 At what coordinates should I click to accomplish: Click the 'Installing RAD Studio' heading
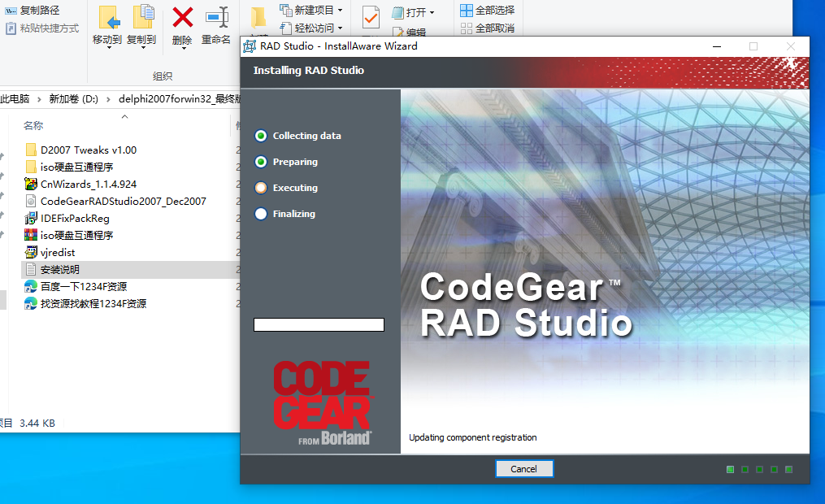[x=309, y=71]
